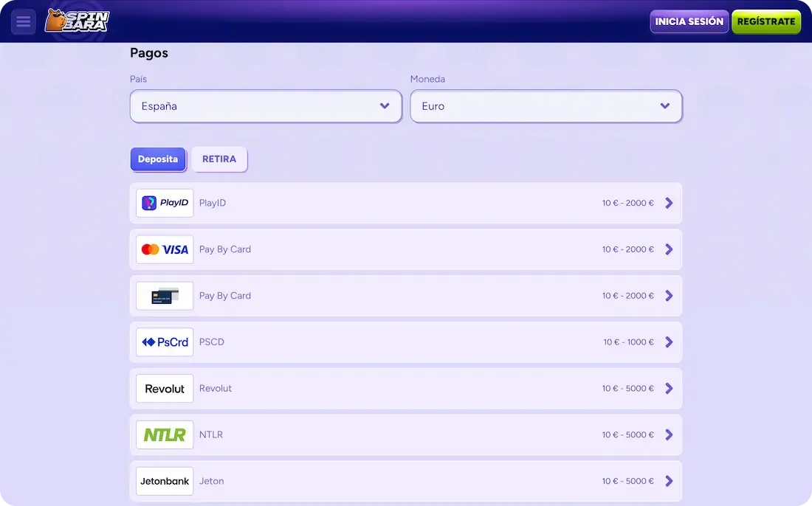This screenshot has height=506, width=812.
Task: Click the INICIA SESIÓN button
Action: [689, 21]
